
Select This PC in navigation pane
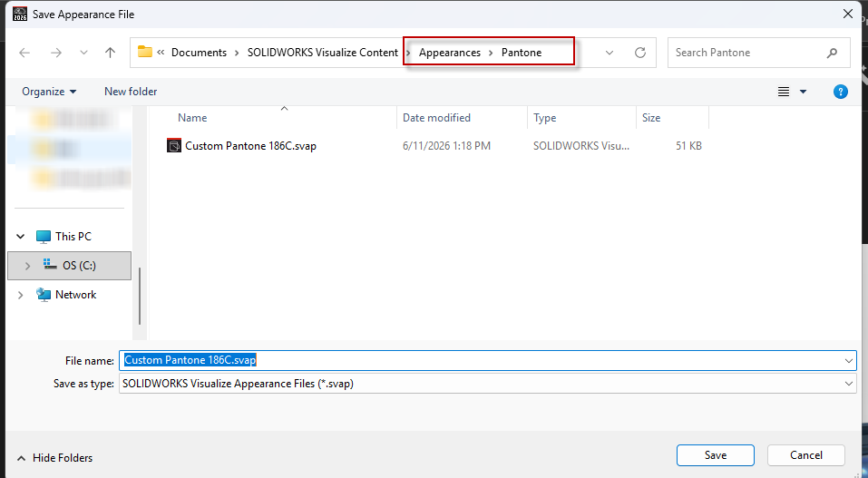[x=73, y=237]
